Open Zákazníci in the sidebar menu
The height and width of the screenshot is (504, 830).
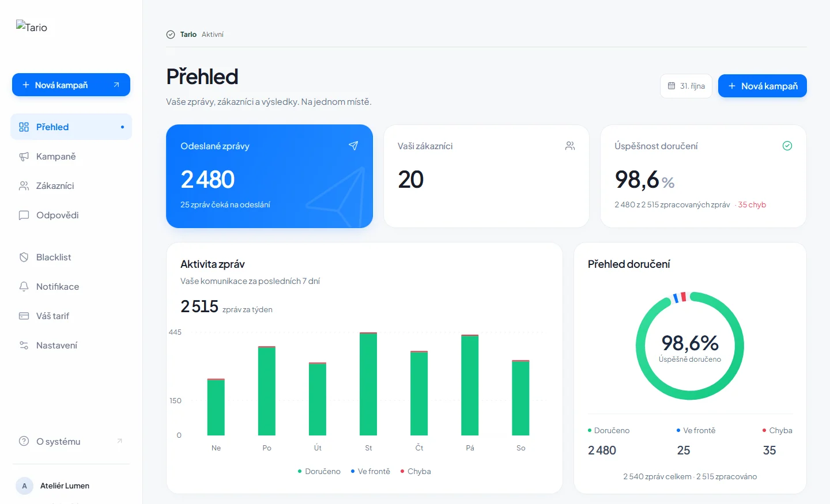(71, 185)
